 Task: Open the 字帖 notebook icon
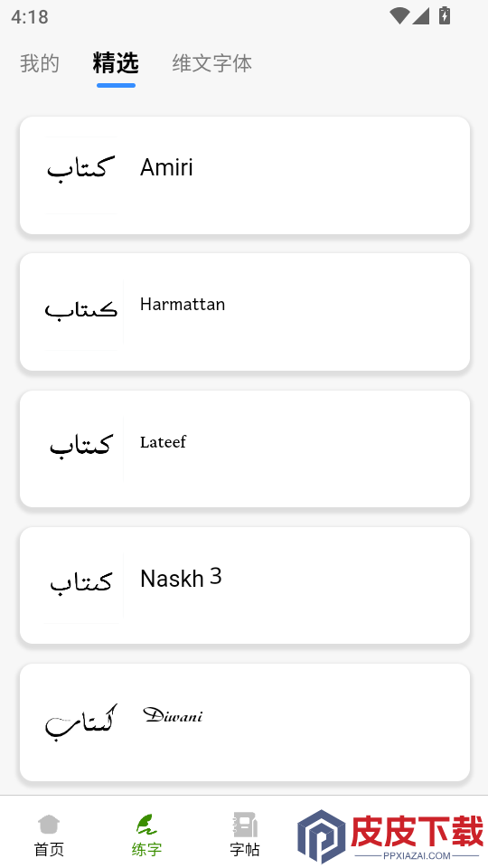pyautogui.click(x=245, y=825)
